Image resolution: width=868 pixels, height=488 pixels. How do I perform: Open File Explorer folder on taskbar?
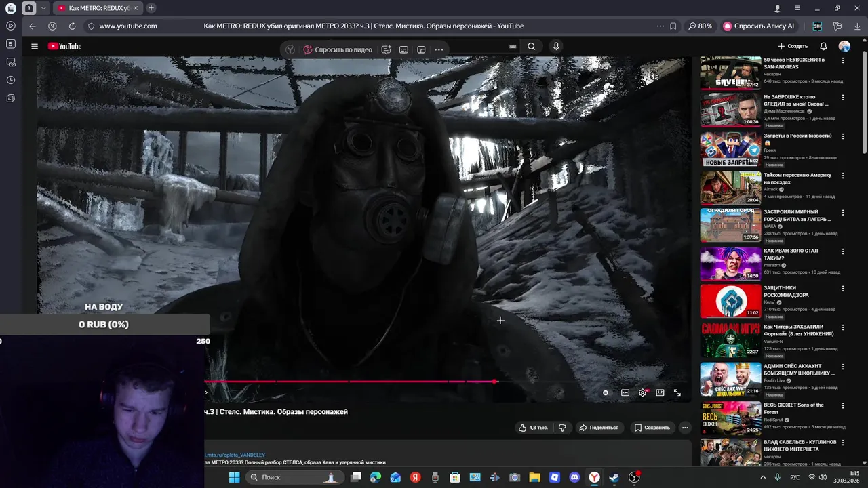tap(534, 477)
